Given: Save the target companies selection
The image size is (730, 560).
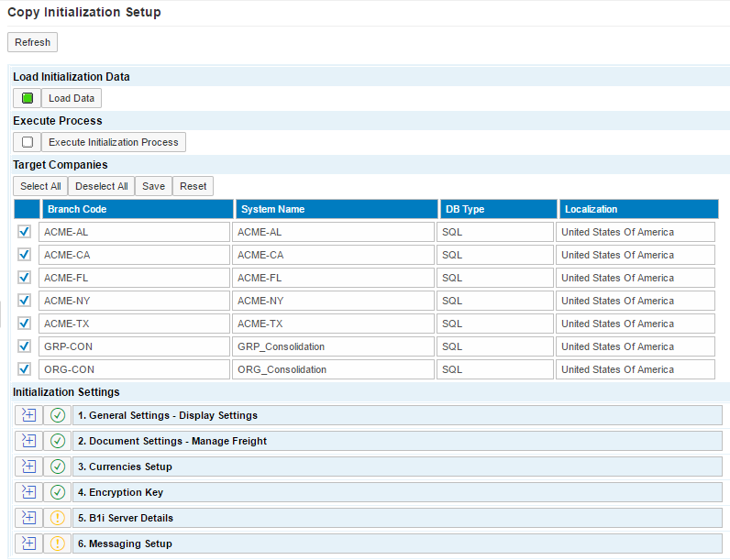Looking at the screenshot, I should [153, 186].
